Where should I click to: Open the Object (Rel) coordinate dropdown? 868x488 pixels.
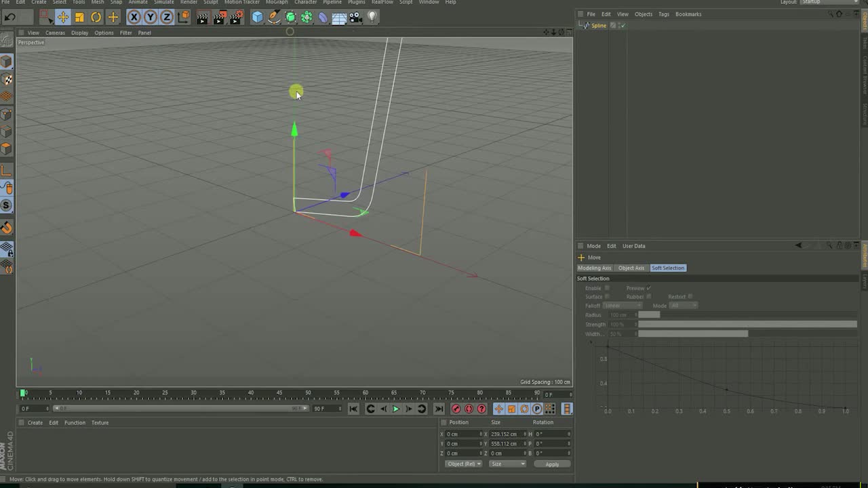point(464,464)
